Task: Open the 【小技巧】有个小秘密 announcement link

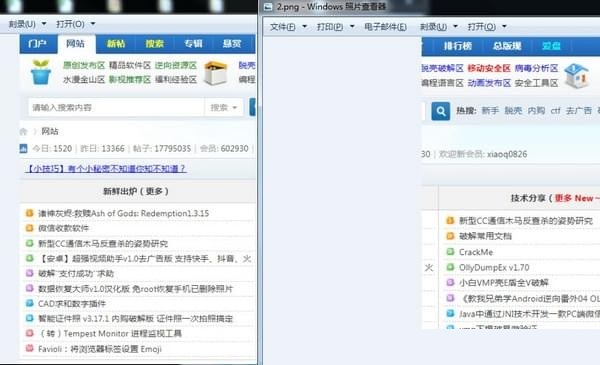Action: pos(106,169)
